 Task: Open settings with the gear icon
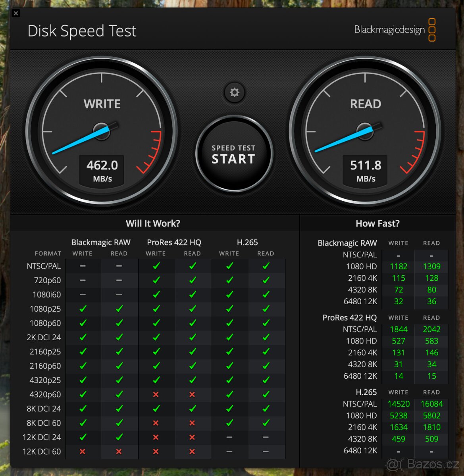[x=235, y=92]
